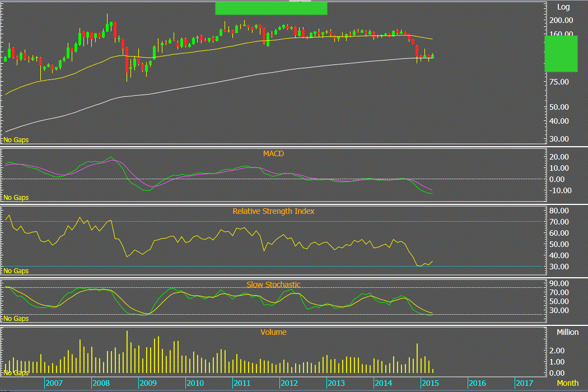Click No Gaps in the RSI panel
Image resolution: width=588 pixels, height=392 pixels.
[16, 271]
